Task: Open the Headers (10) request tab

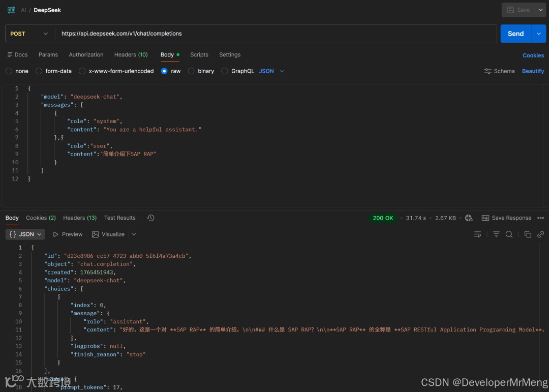Action: 131,54
